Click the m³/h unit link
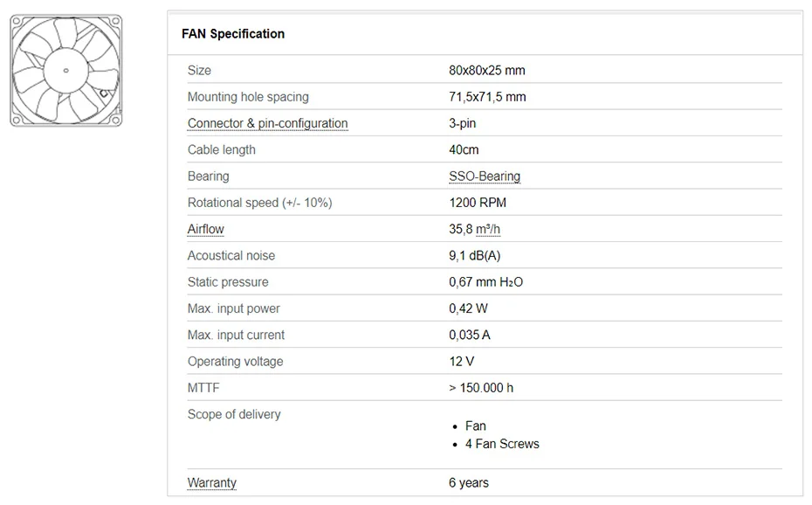The height and width of the screenshot is (505, 812). tap(486, 229)
